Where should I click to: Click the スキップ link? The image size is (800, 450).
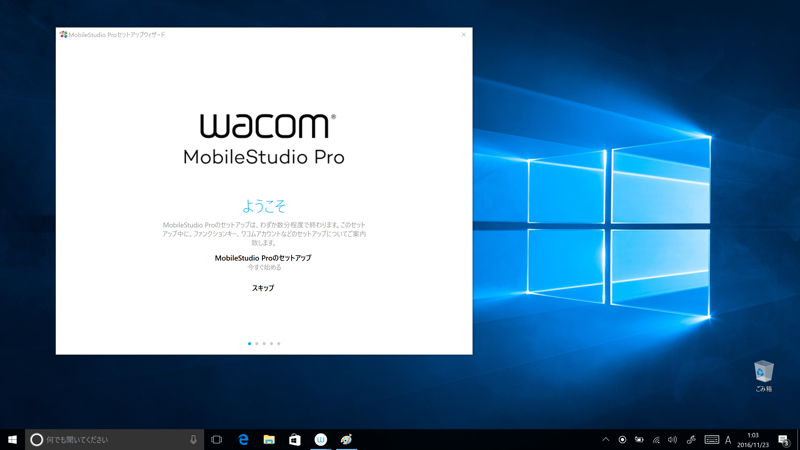click(263, 288)
